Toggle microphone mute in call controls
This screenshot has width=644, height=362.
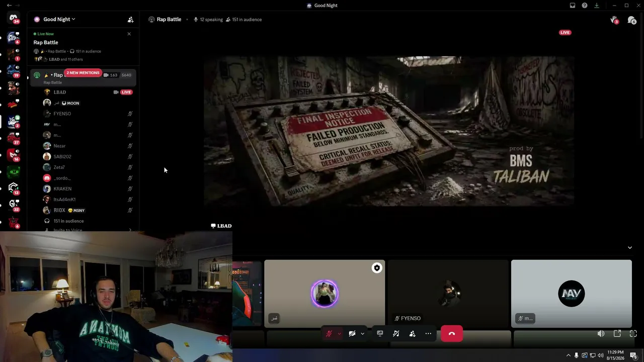pyautogui.click(x=329, y=333)
